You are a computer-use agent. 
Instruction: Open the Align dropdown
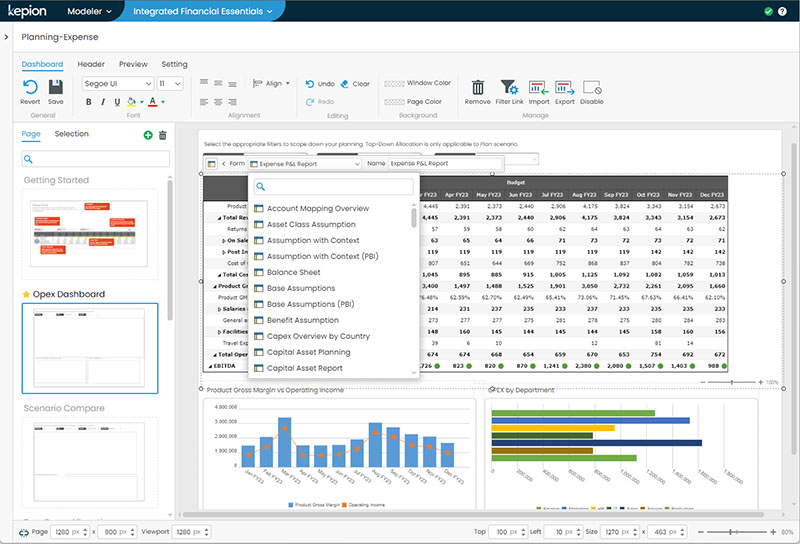pyautogui.click(x=272, y=83)
